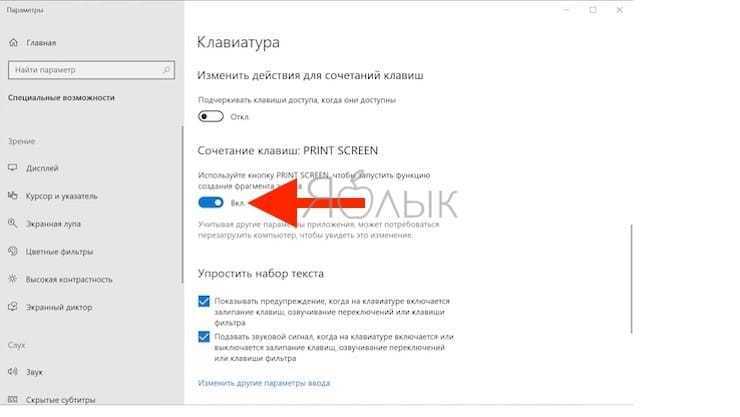The image size is (740, 417).
Task: Click the search magnifier in Найти параметр
Action: click(x=166, y=70)
